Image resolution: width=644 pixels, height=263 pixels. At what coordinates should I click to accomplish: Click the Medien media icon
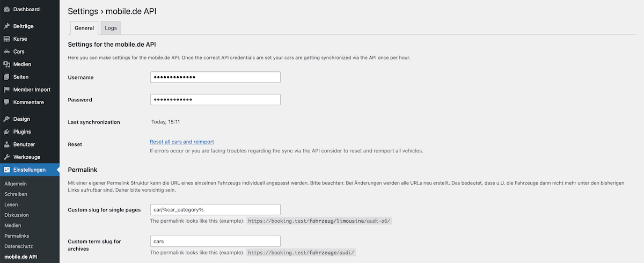pos(6,64)
